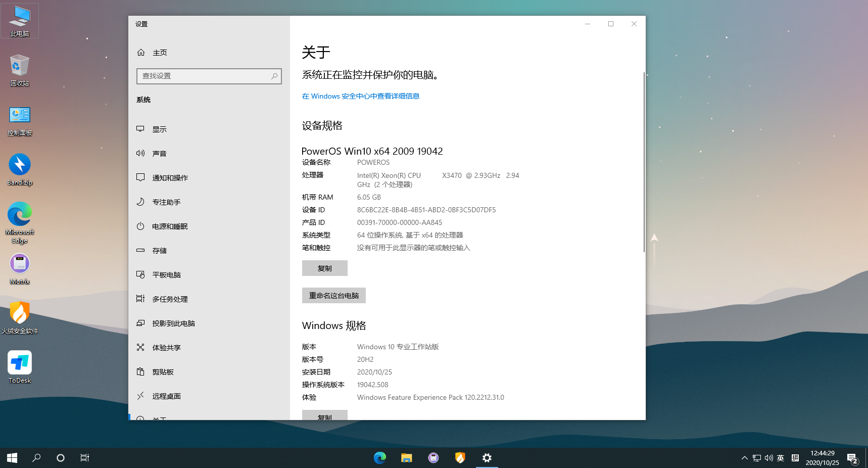Open taskbar search magnifier

coord(36,458)
